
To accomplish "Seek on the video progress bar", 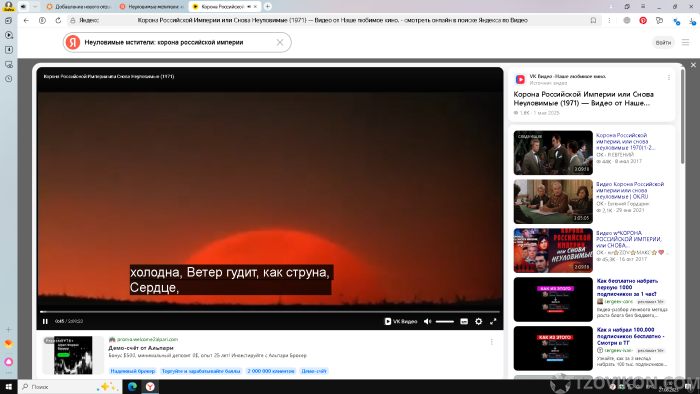I will (x=270, y=311).
